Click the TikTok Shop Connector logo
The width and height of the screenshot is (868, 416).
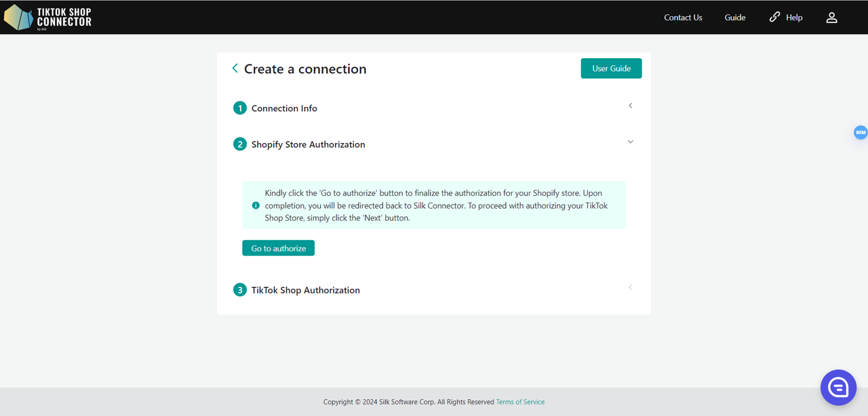point(47,17)
